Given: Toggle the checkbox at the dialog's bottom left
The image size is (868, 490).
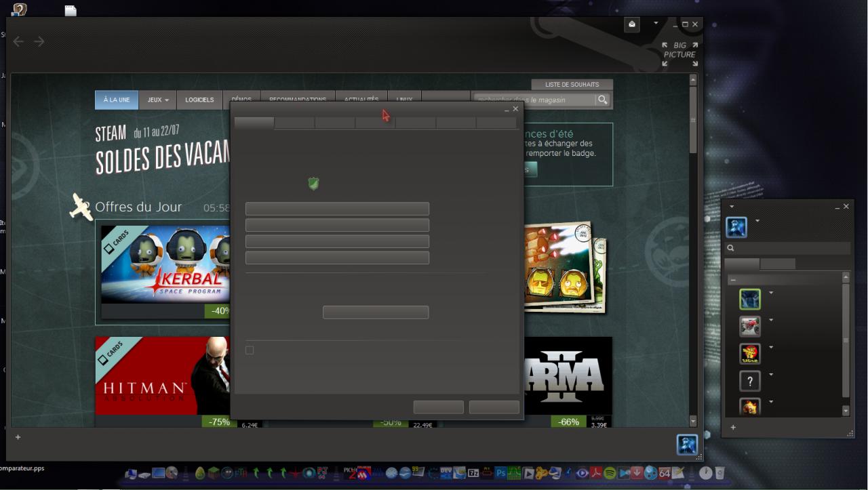Looking at the screenshot, I should 250,350.
